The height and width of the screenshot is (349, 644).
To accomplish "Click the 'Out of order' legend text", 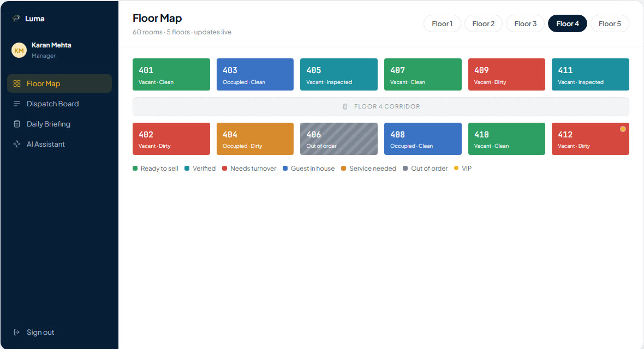I will (429, 169).
